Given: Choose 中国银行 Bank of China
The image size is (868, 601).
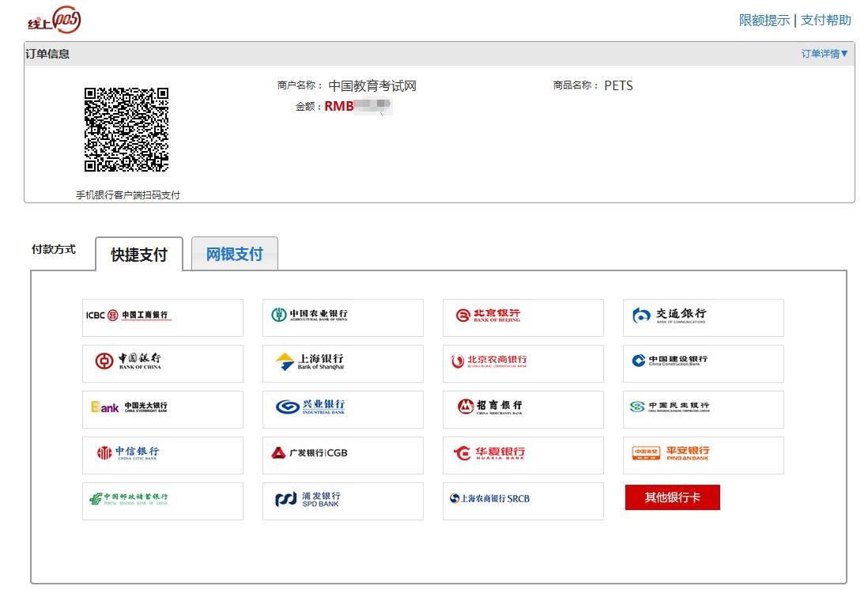Looking at the screenshot, I should coord(163,364).
